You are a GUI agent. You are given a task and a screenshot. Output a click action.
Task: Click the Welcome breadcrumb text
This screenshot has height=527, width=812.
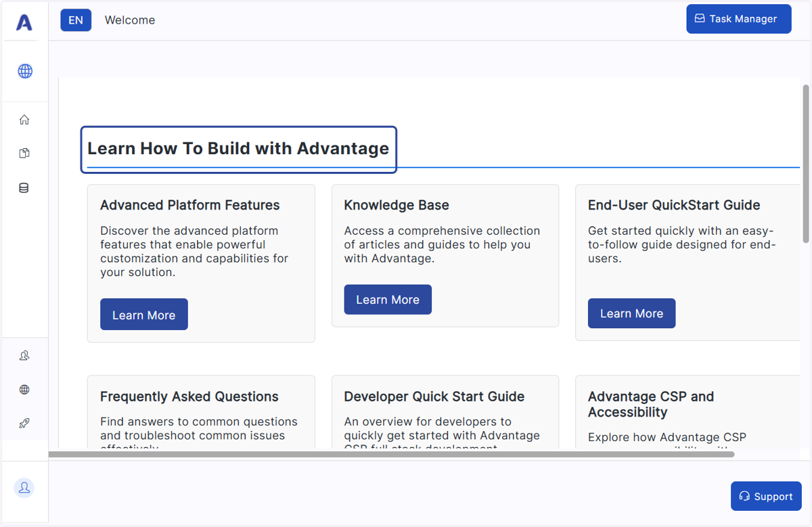point(130,20)
